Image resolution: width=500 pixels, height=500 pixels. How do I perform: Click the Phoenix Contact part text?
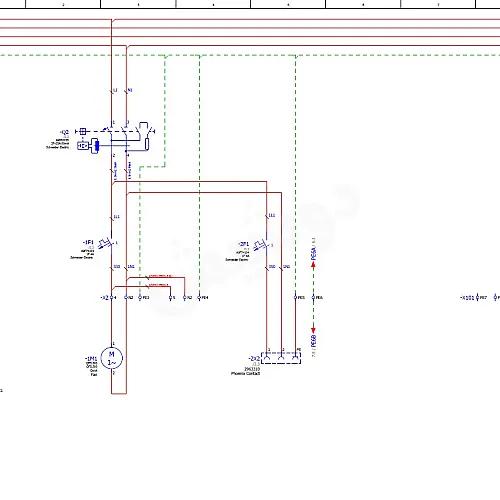pyautogui.click(x=245, y=374)
